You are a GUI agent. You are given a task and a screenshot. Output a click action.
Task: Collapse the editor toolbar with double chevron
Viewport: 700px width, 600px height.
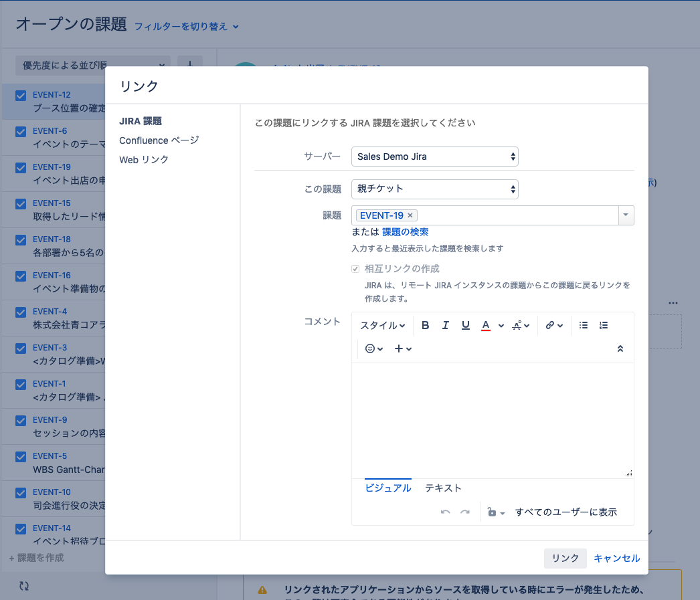click(620, 349)
